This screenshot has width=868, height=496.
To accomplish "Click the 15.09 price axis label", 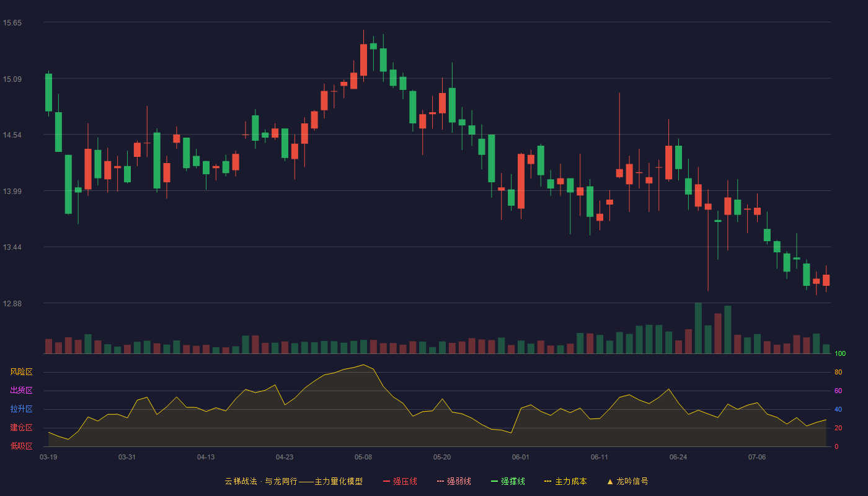I will coord(12,79).
